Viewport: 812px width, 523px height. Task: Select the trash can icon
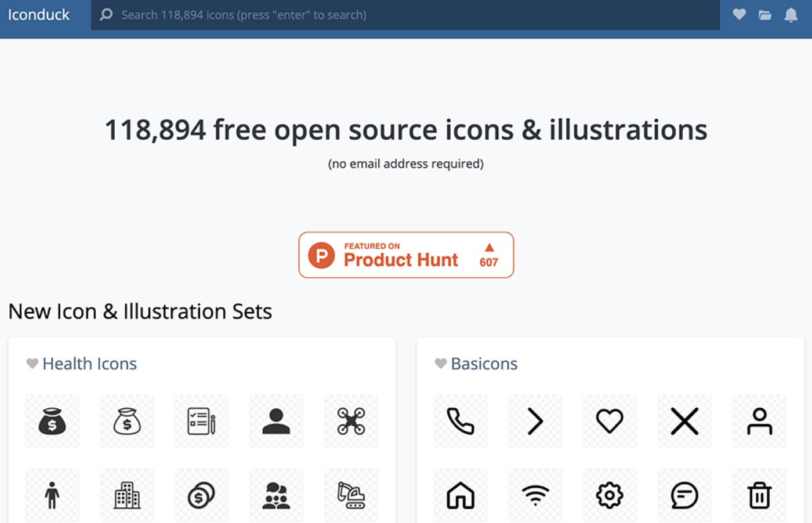(x=760, y=495)
